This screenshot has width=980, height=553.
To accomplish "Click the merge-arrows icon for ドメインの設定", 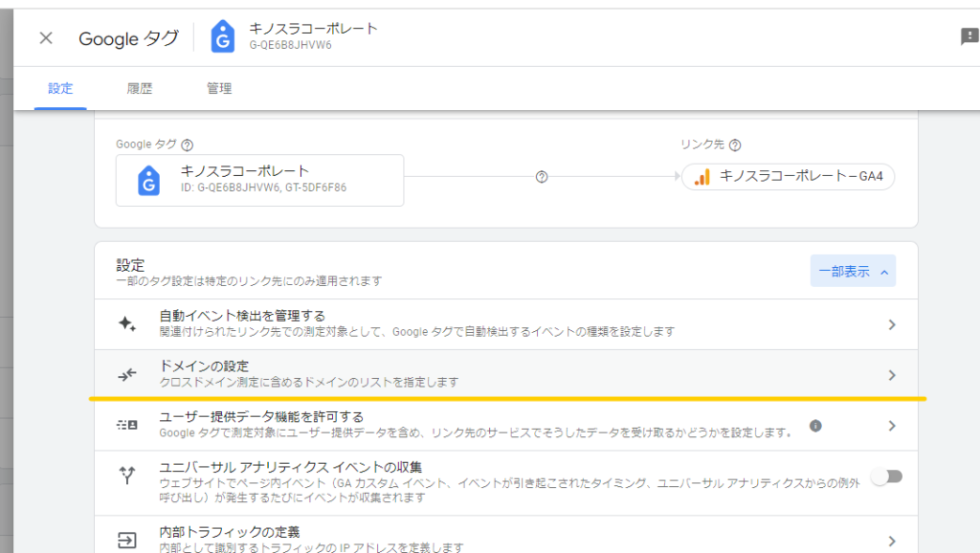I will 127,374.
